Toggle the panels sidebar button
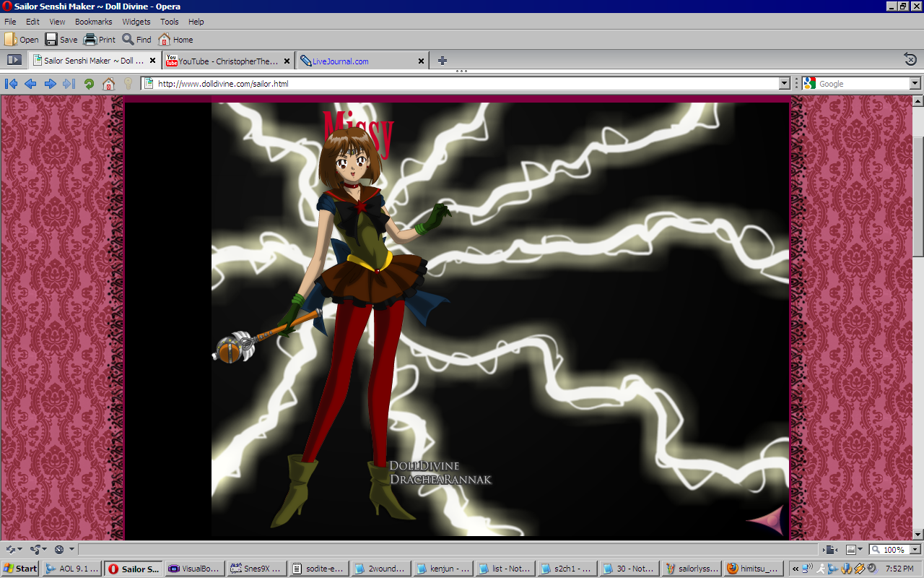The width and height of the screenshot is (924, 578). pyautogui.click(x=14, y=60)
